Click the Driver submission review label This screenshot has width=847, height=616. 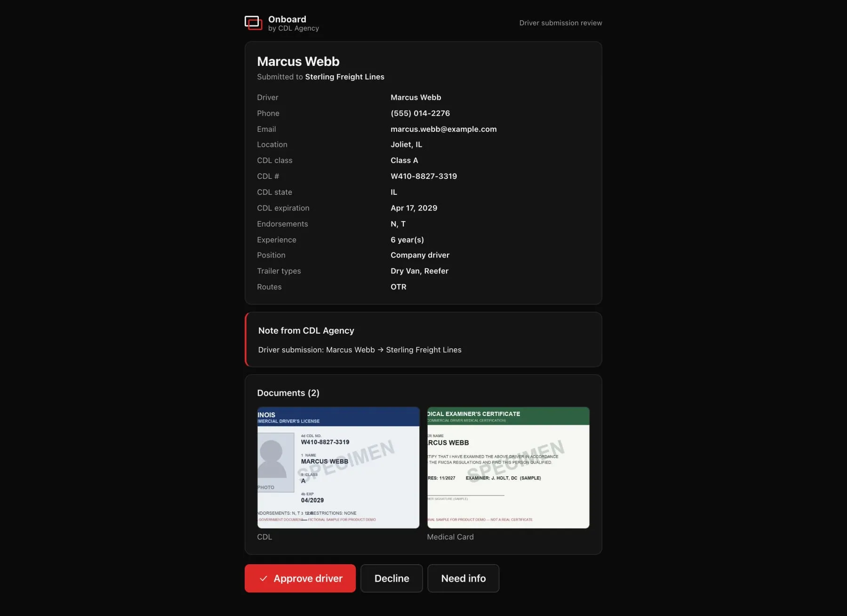pos(561,23)
